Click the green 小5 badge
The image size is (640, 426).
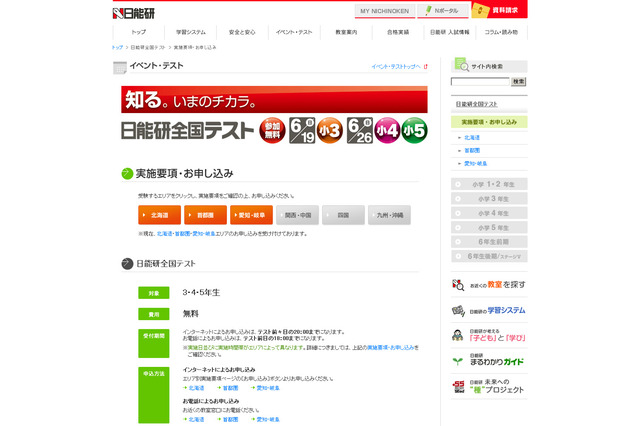(x=414, y=131)
